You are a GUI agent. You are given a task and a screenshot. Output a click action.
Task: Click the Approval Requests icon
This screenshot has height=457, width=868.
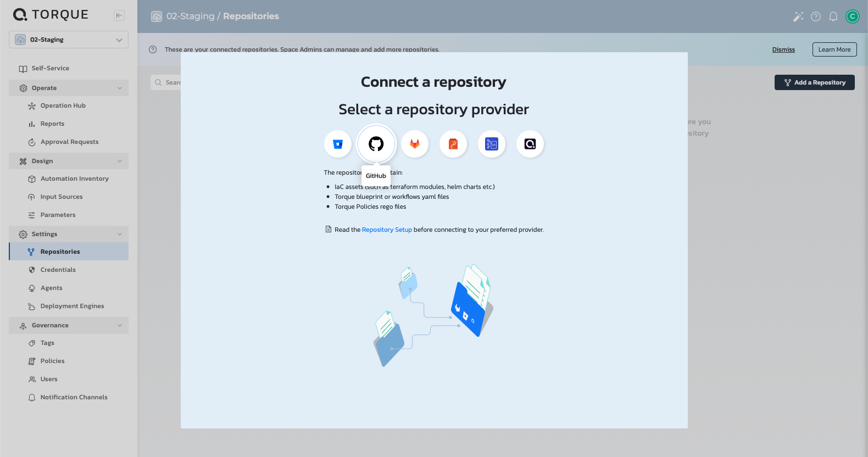point(32,142)
